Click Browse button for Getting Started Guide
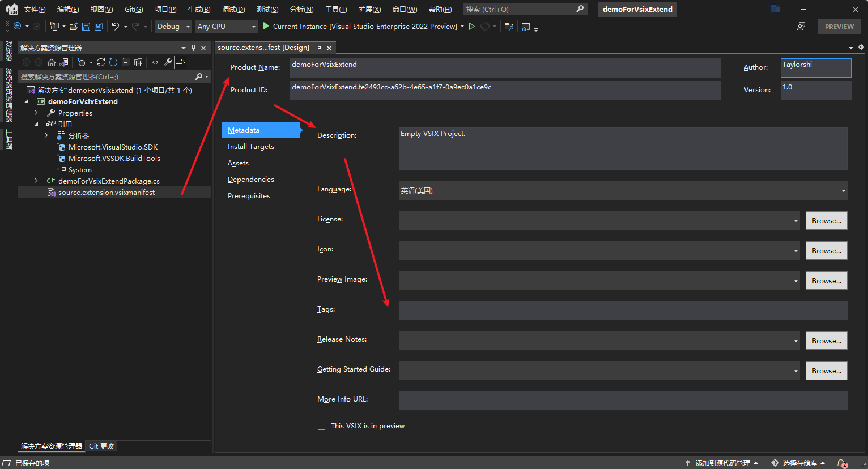Image resolution: width=868 pixels, height=469 pixels. click(827, 371)
